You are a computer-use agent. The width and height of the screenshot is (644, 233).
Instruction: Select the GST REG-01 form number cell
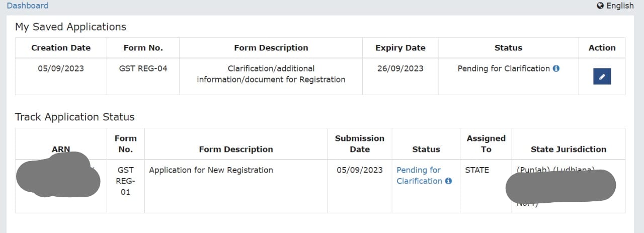[x=125, y=181]
